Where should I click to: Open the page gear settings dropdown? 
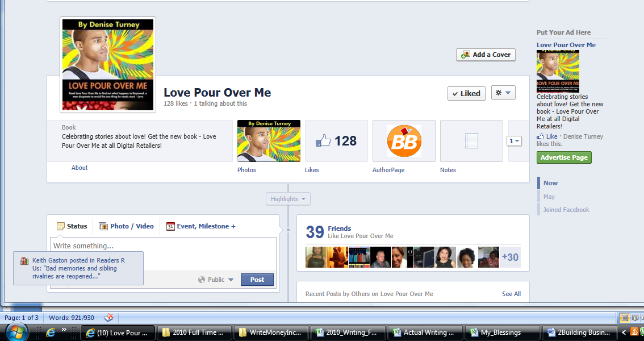[x=503, y=93]
